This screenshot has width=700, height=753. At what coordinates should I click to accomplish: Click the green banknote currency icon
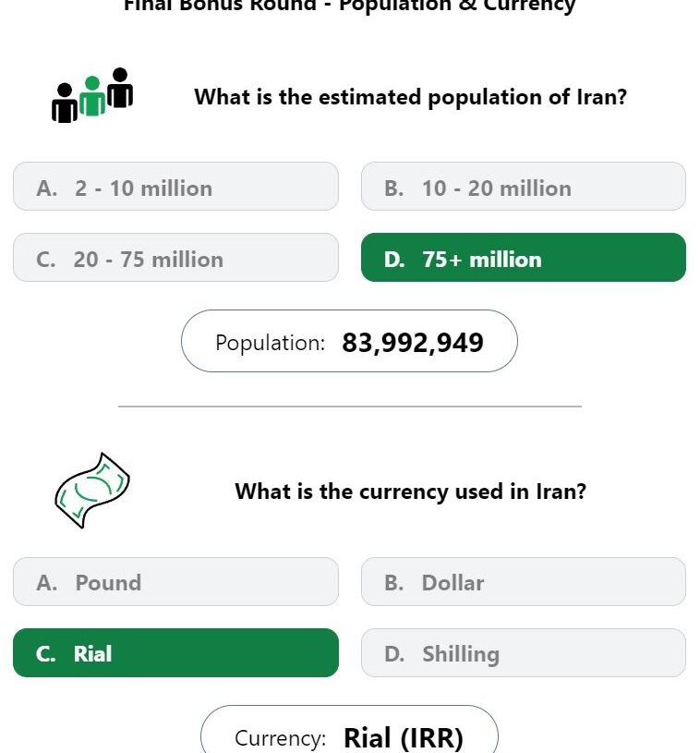coord(92,491)
